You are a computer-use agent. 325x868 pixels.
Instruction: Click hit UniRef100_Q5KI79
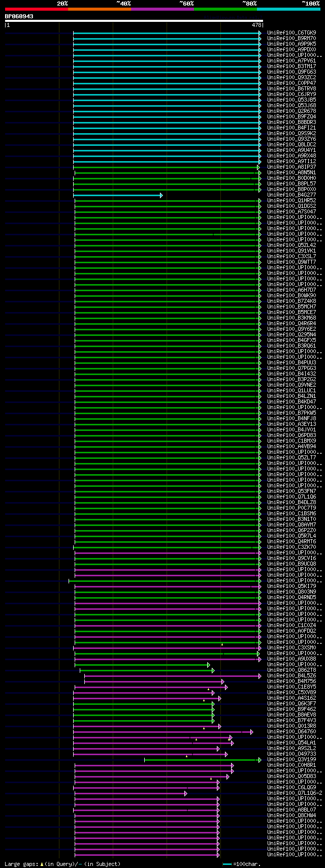click(x=291, y=586)
